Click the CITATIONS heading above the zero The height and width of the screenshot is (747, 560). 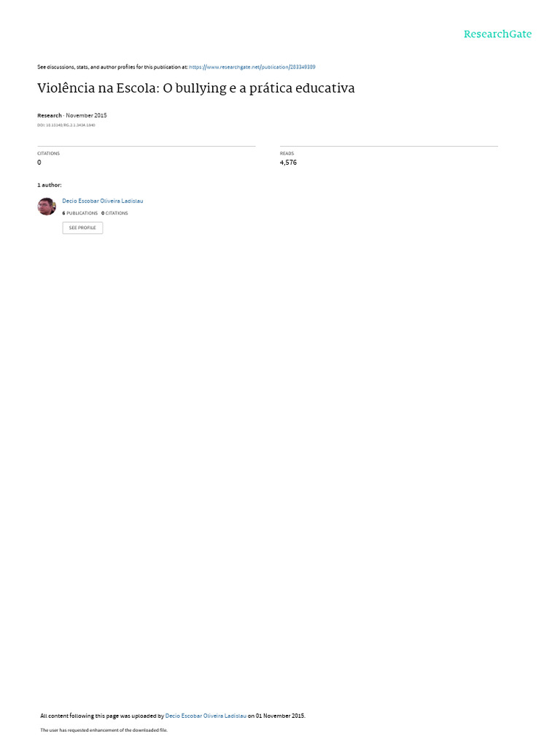pyautogui.click(x=49, y=153)
